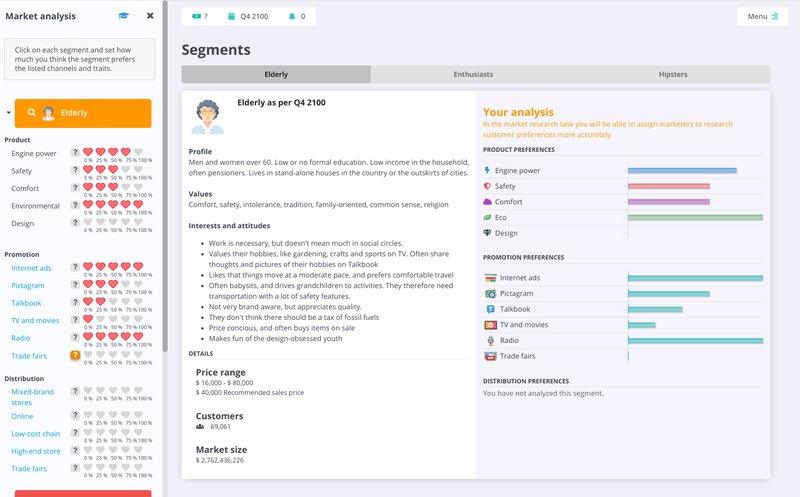Open the tutorial graduation cap icon

click(123, 16)
